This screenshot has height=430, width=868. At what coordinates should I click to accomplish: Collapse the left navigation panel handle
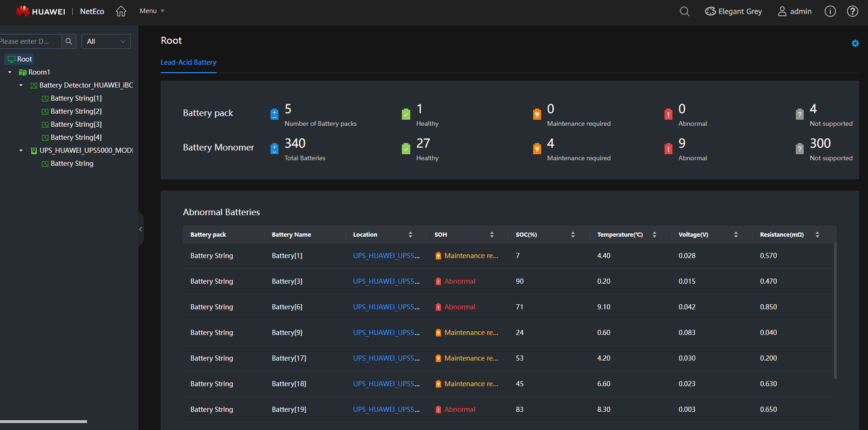click(x=141, y=229)
